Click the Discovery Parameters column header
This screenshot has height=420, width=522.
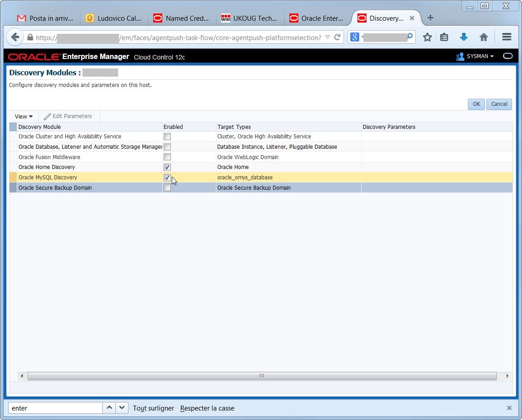[437, 127]
